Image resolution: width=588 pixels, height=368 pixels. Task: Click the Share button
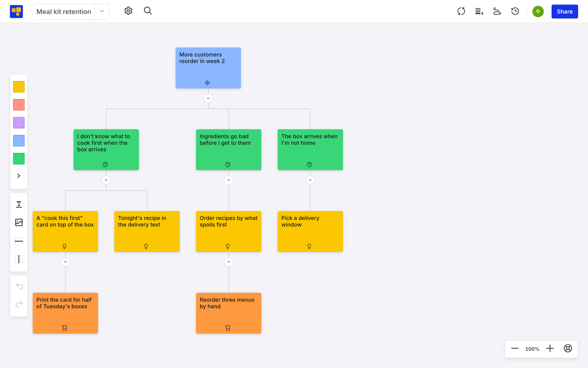coord(564,11)
